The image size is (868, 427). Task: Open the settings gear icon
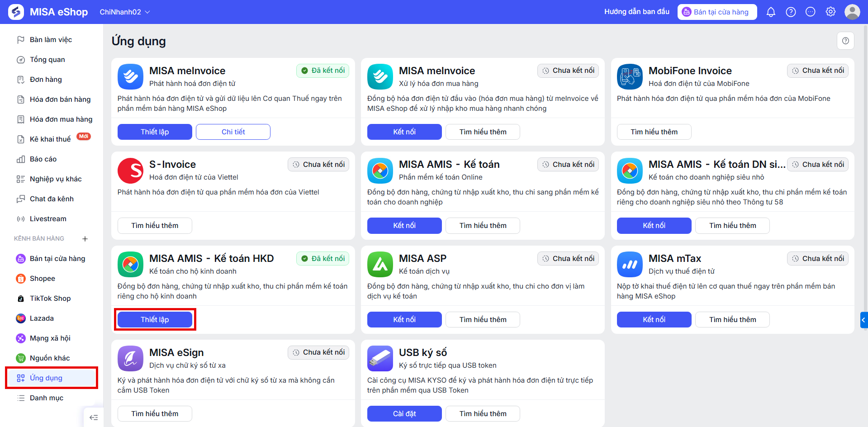click(830, 12)
